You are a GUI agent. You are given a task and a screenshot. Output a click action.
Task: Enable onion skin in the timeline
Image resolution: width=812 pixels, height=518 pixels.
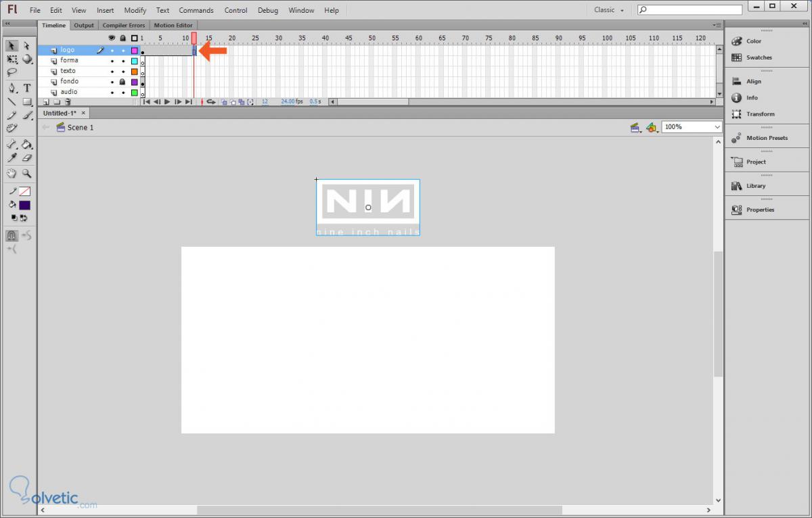coord(224,102)
